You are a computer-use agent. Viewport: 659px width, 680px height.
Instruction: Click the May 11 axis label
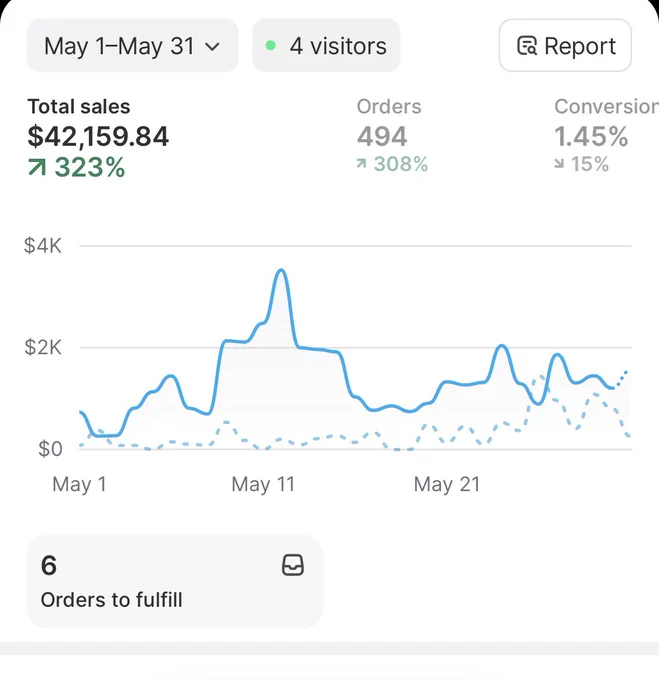click(x=263, y=484)
